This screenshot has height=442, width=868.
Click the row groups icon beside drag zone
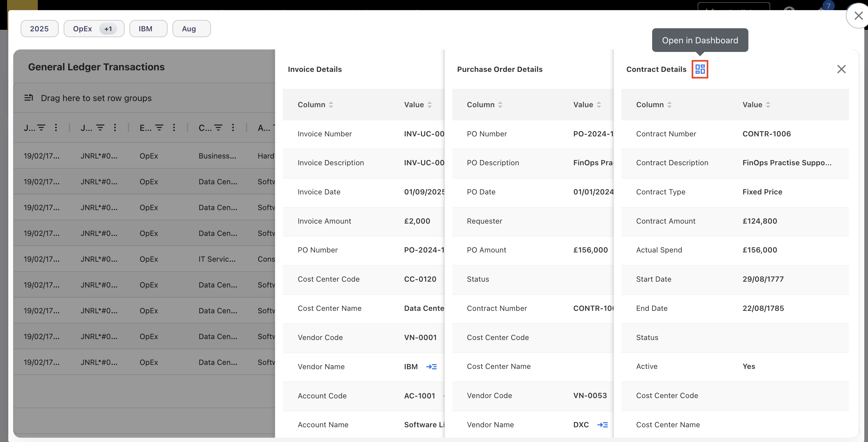pos(29,98)
